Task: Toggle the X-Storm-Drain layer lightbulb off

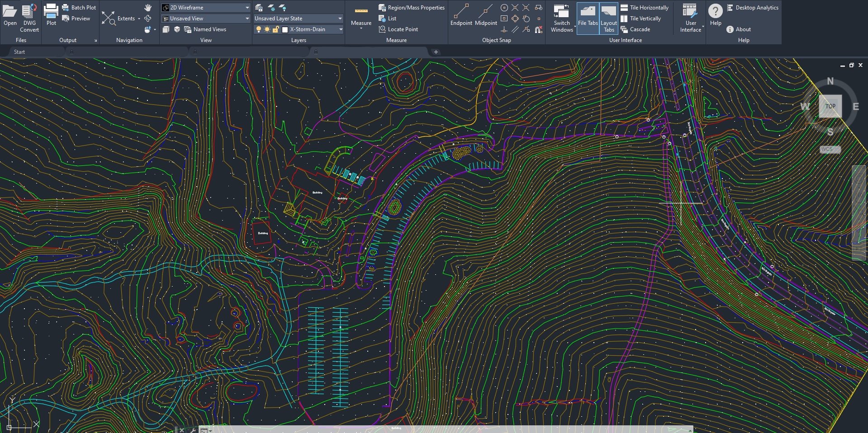Action: [x=258, y=29]
